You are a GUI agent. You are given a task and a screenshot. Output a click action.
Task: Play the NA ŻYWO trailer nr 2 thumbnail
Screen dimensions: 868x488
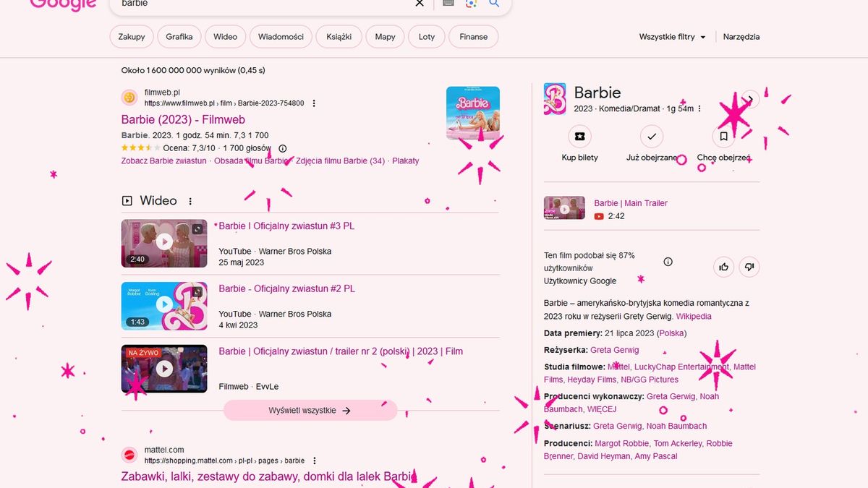164,369
